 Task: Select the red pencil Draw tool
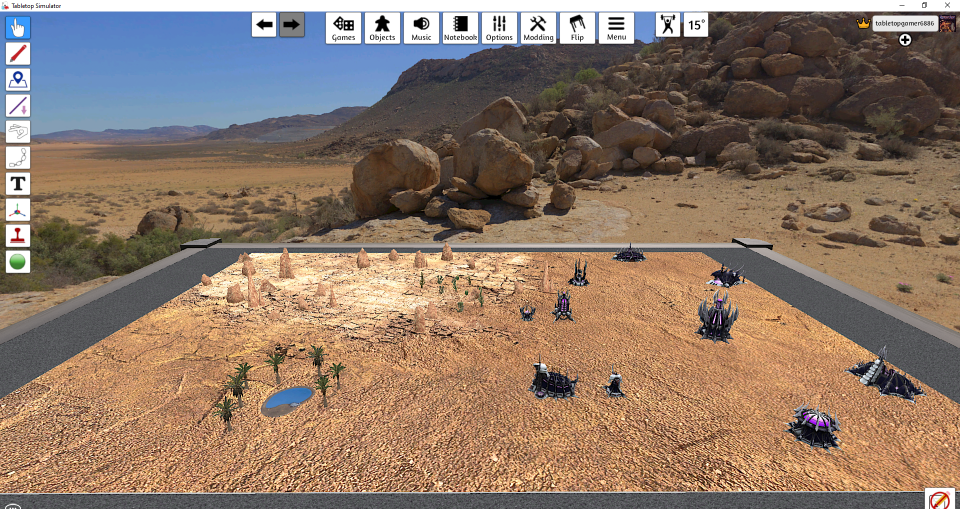(18, 54)
